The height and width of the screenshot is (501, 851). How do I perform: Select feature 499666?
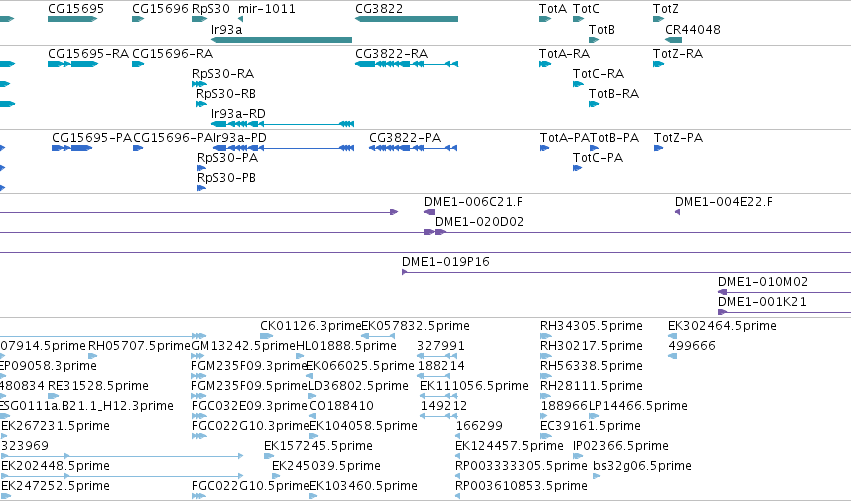[x=692, y=346]
